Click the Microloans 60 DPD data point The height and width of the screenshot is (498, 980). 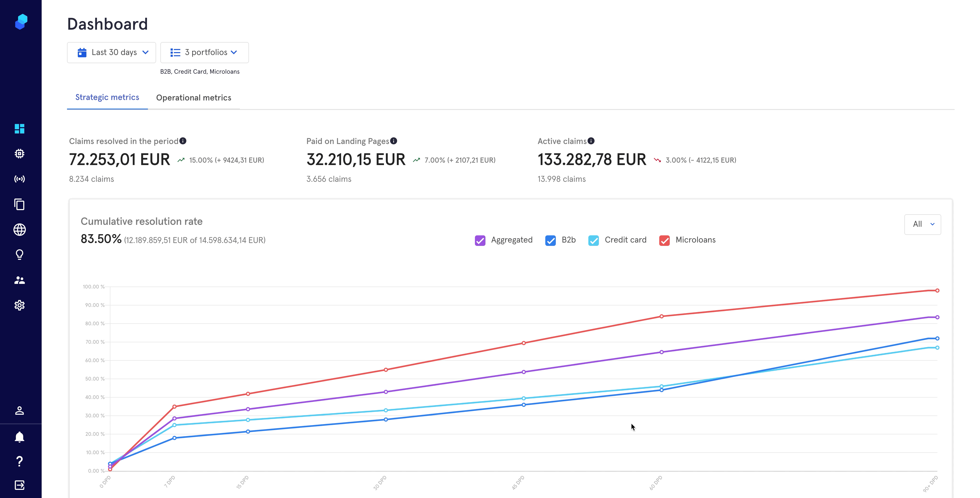point(662,316)
